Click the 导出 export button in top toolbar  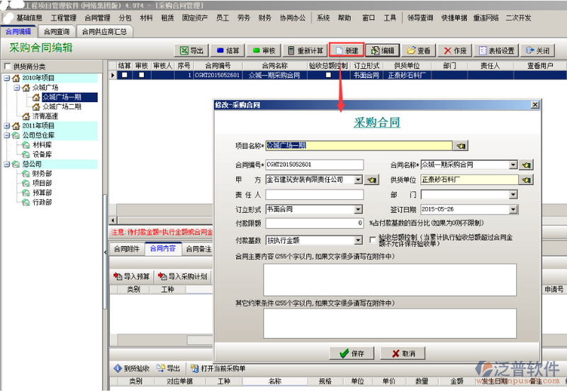point(191,51)
